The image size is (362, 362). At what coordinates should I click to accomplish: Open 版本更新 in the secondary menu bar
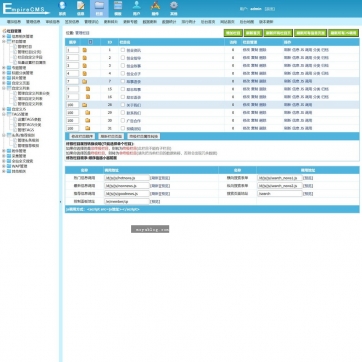266,22
